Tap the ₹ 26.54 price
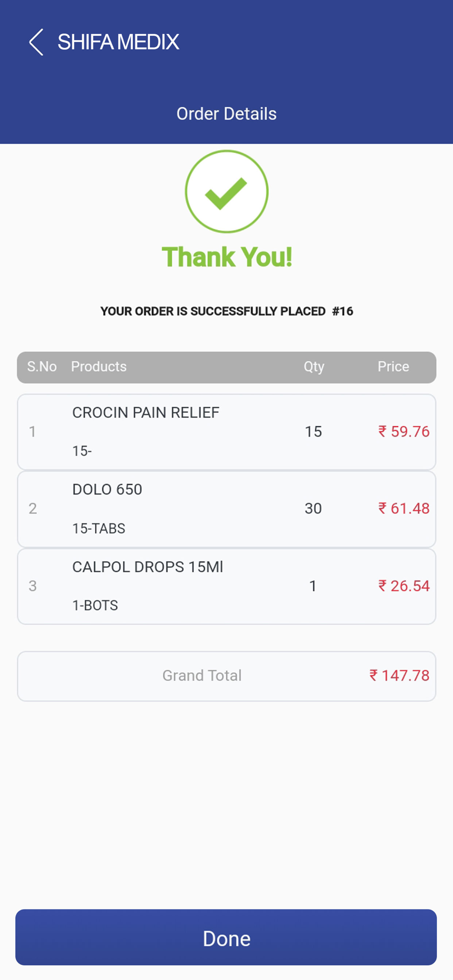This screenshot has height=980, width=453. click(403, 586)
